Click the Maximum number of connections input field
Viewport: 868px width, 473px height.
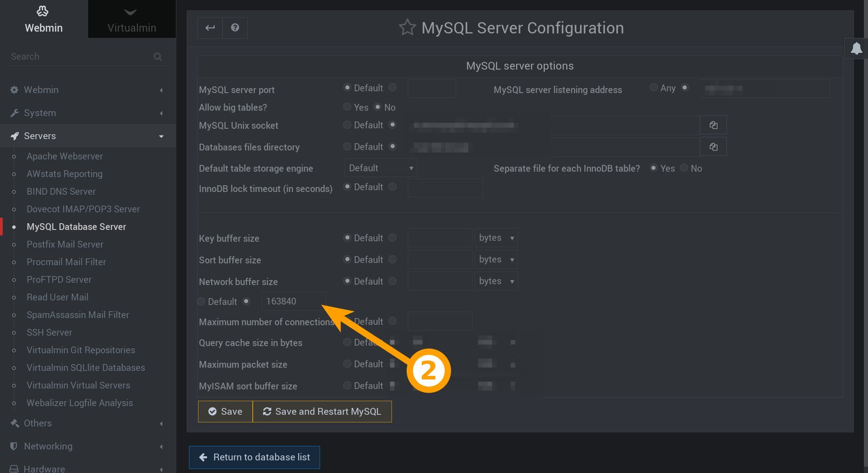pos(440,321)
